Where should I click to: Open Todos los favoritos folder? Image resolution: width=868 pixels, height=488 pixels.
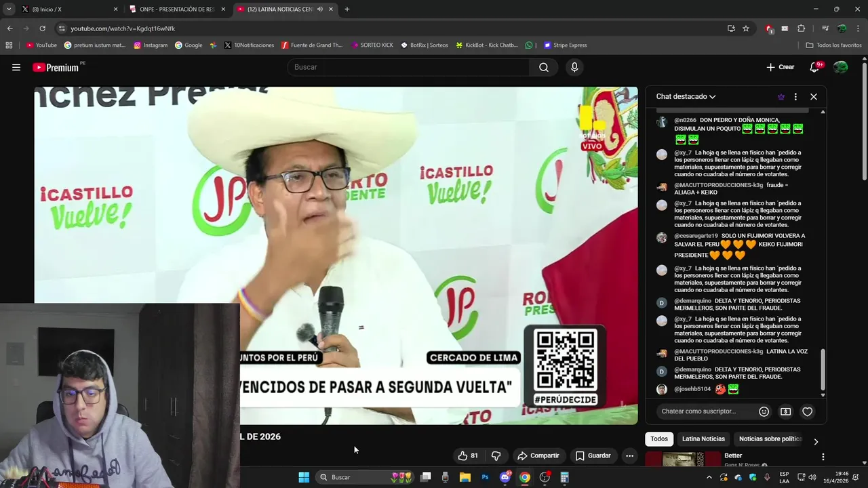pyautogui.click(x=833, y=45)
